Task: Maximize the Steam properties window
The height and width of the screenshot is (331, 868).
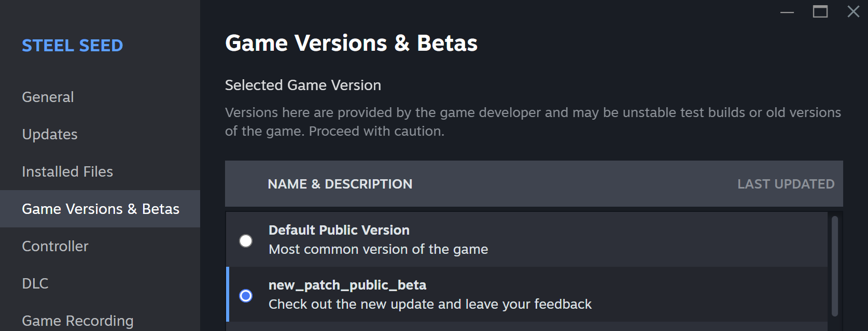Action: 820,12
